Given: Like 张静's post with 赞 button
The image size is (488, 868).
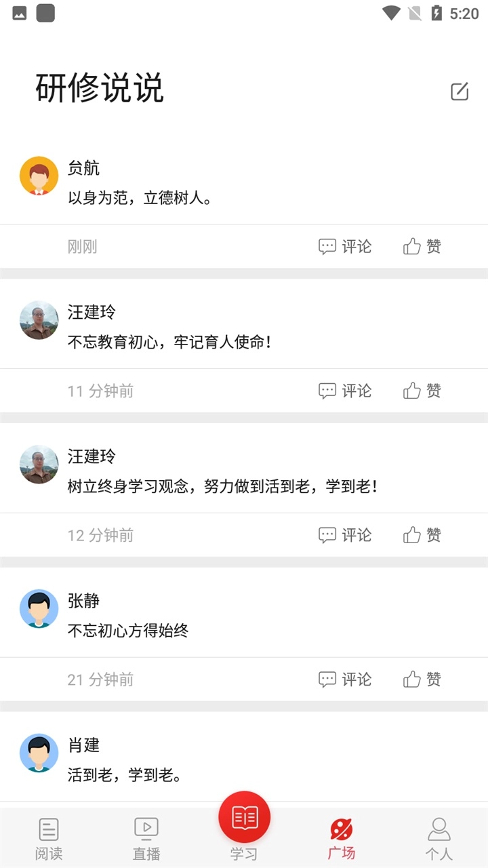Looking at the screenshot, I should (422, 679).
